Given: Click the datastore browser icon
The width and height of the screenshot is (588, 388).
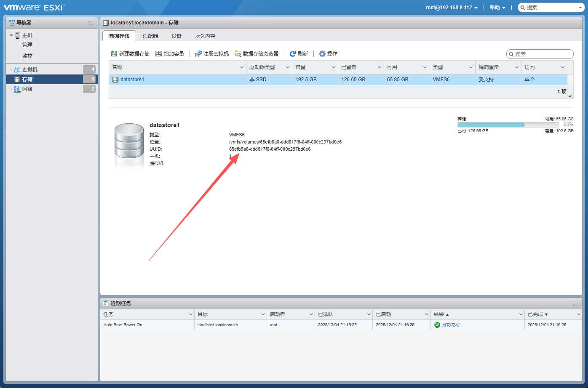Looking at the screenshot, I should click(x=238, y=54).
